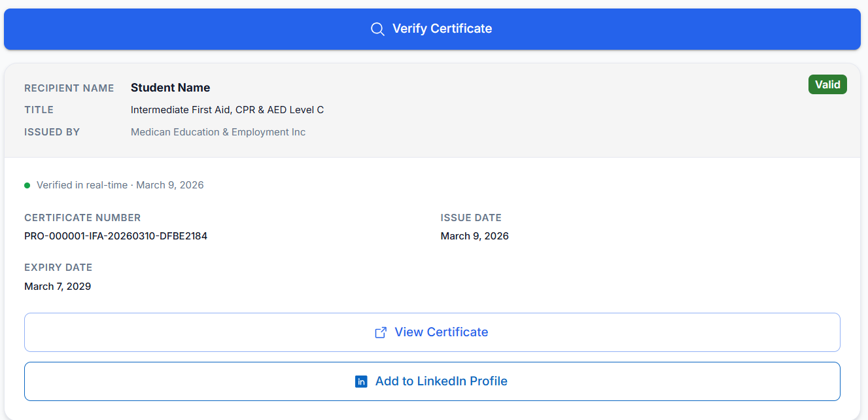Select the certificate number PRO-000001-IFA-20260310-DFBE2184
This screenshot has width=868, height=420.
116,236
